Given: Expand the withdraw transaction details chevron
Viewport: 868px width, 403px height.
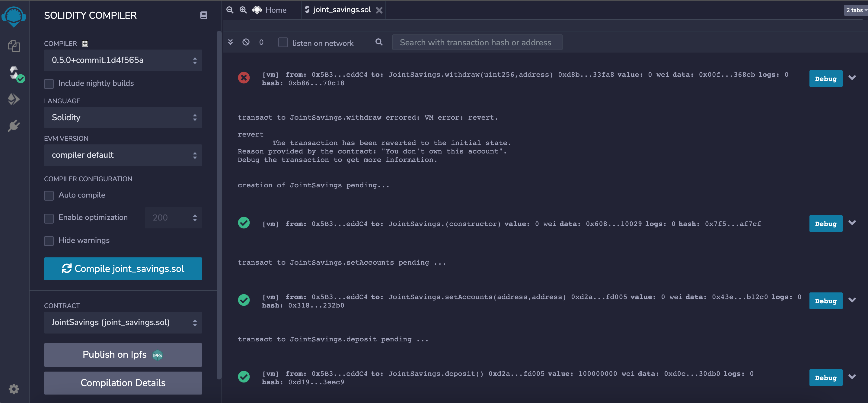Looking at the screenshot, I should pyautogui.click(x=852, y=78).
